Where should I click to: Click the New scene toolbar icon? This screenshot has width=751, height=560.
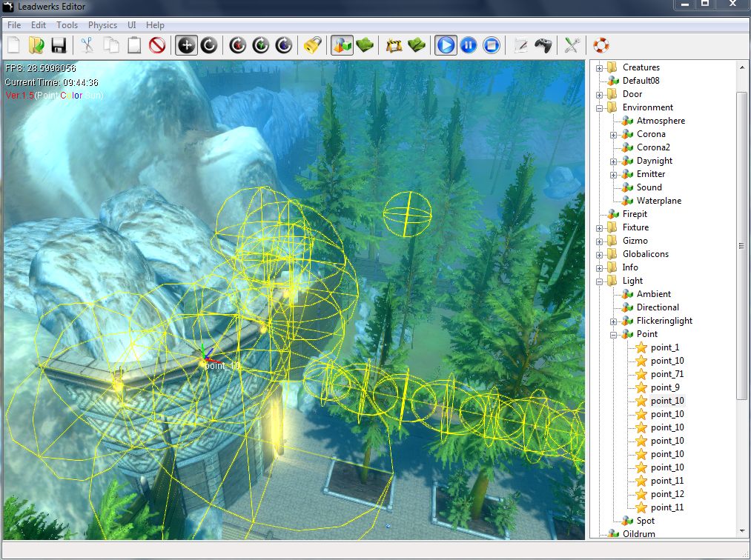[14, 46]
